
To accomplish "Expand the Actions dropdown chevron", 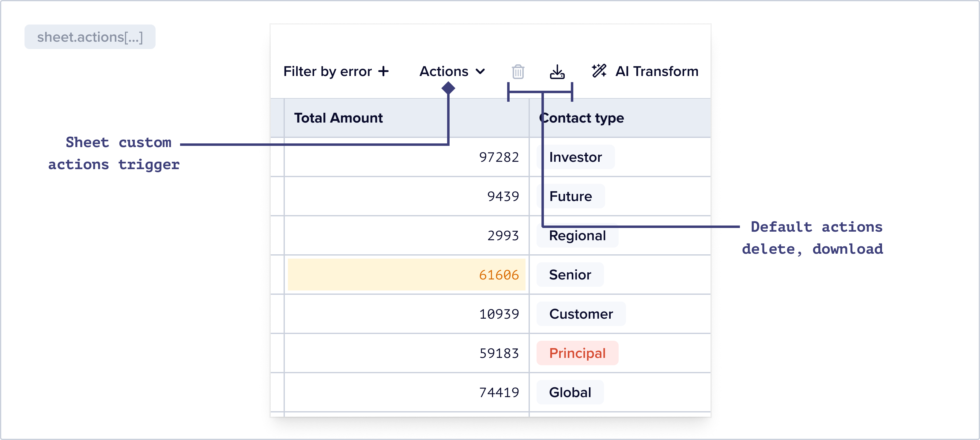I will tap(481, 72).
